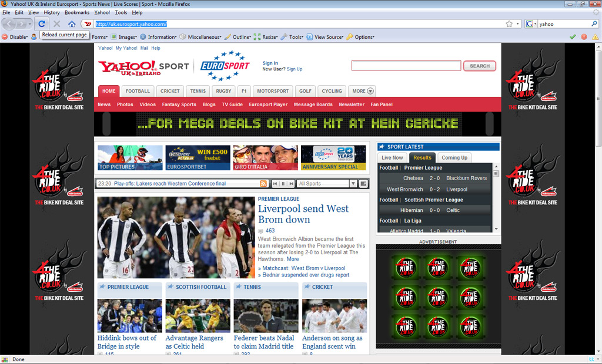Expand the MORE sports navigation dropdown
Image resolution: width=602 pixels, height=364 pixels.
(362, 91)
